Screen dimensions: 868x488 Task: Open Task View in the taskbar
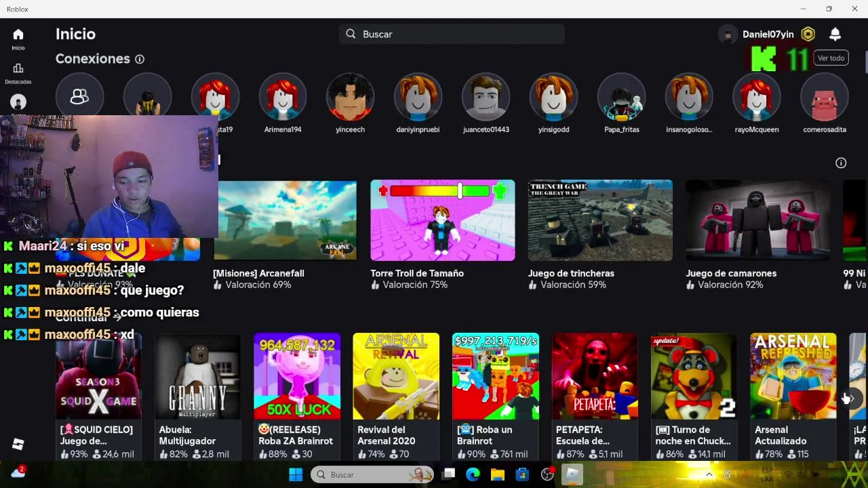pos(449,474)
